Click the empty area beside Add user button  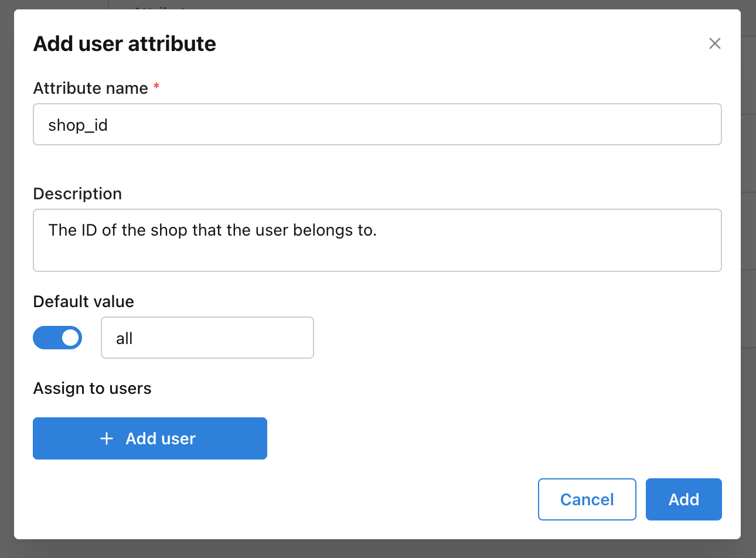469,438
